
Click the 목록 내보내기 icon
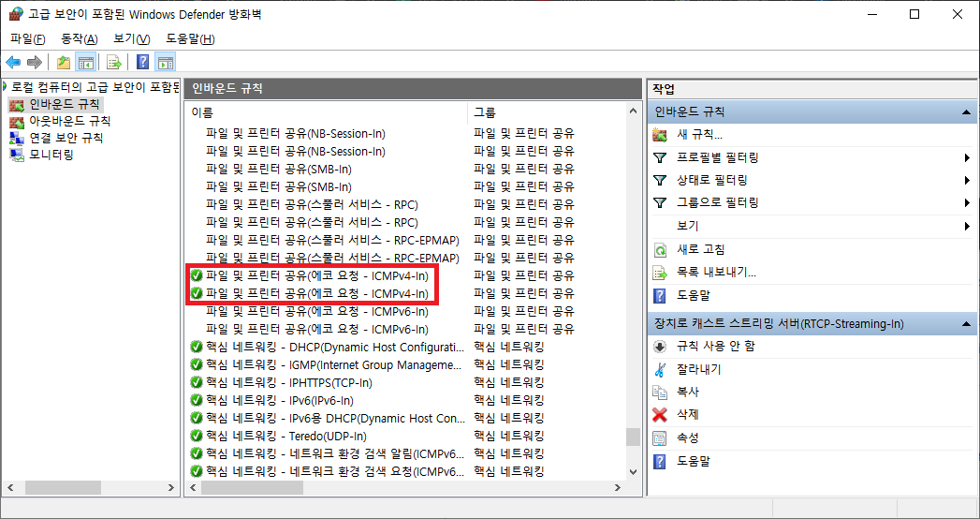[659, 273]
